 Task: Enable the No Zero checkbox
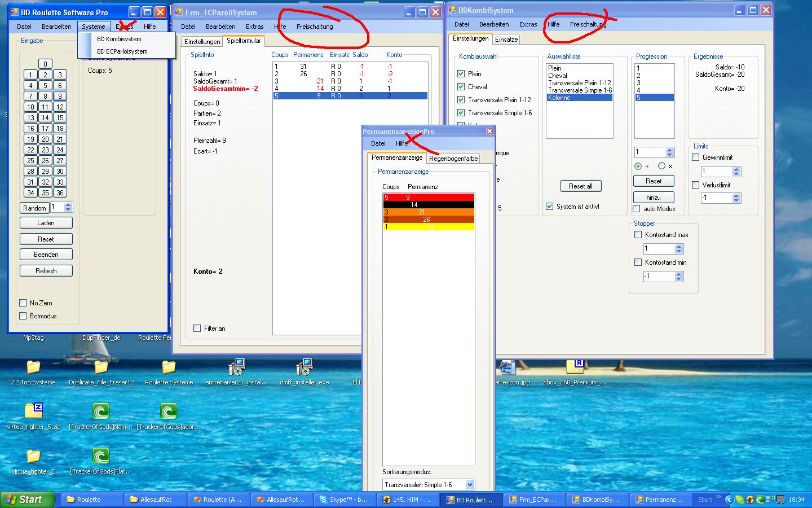click(23, 303)
